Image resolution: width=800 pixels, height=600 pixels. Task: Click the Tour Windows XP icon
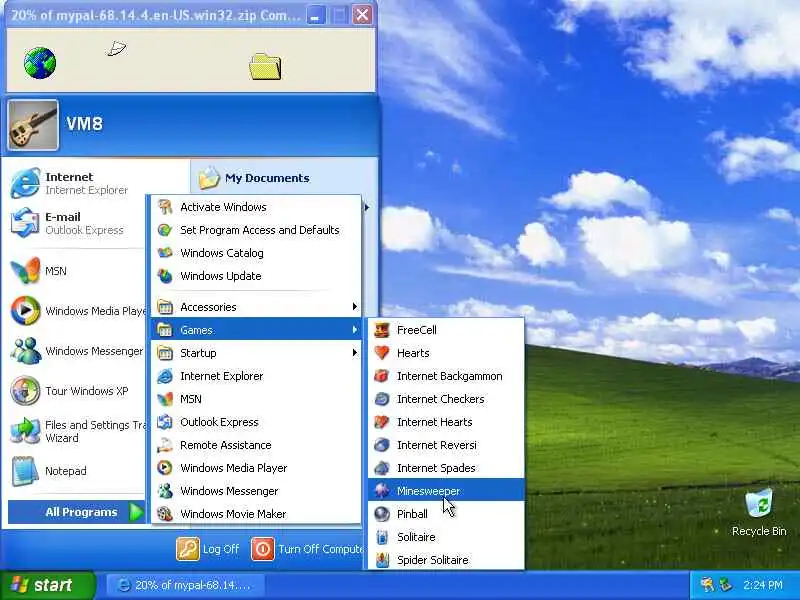25,391
